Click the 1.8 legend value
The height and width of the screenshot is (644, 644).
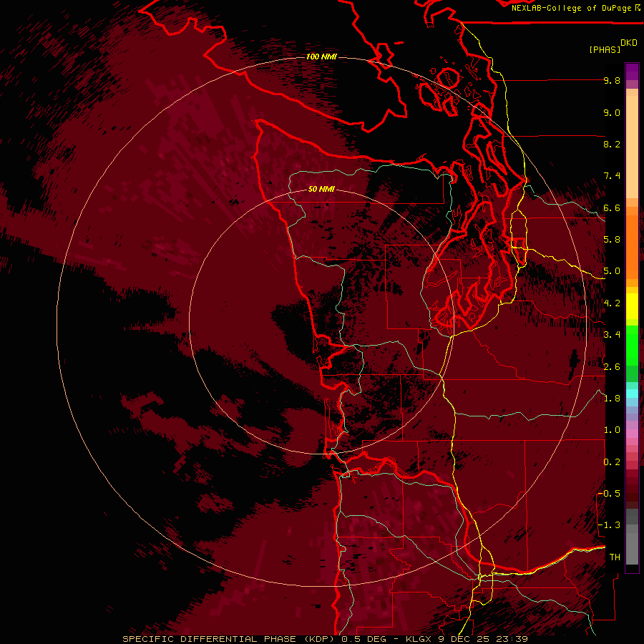point(612,399)
